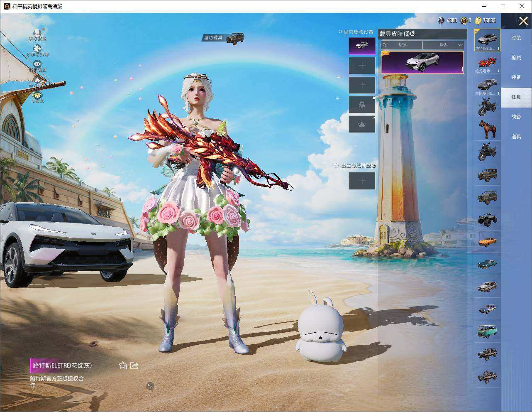Select the equipped white car skin slot
This screenshot has height=412, width=532.
point(362,46)
